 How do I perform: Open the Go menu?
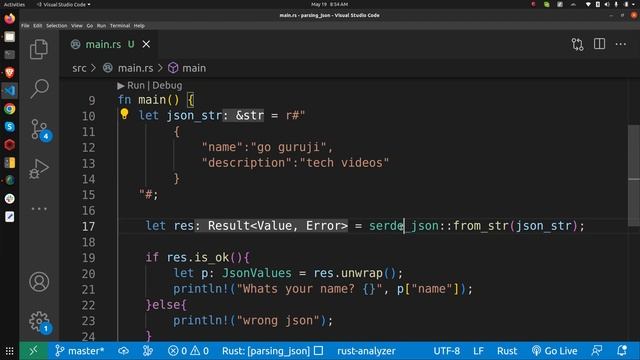90,26
